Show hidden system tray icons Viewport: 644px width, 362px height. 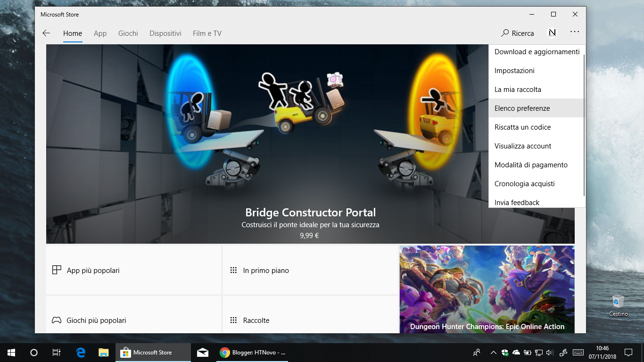point(493,353)
